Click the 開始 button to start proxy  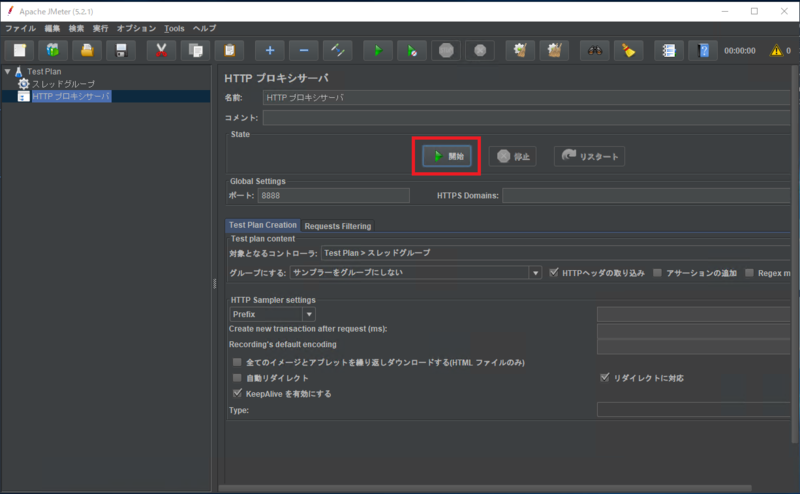tap(446, 156)
